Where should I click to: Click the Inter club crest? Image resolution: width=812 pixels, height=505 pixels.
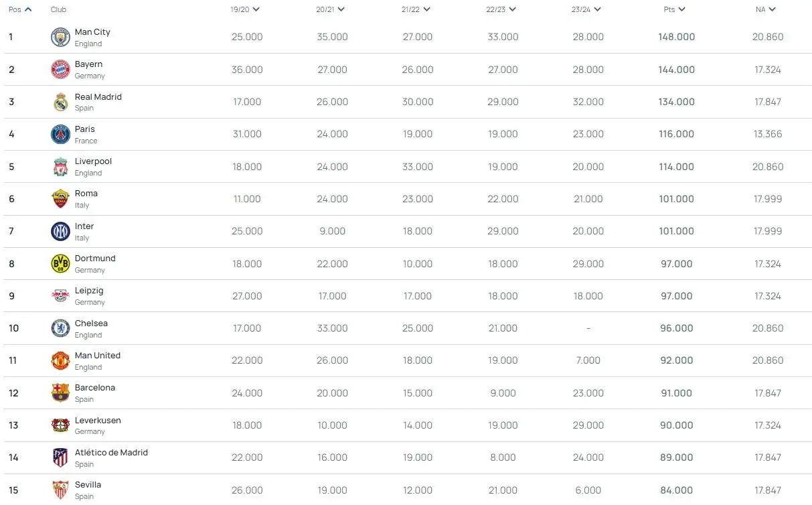tap(60, 231)
